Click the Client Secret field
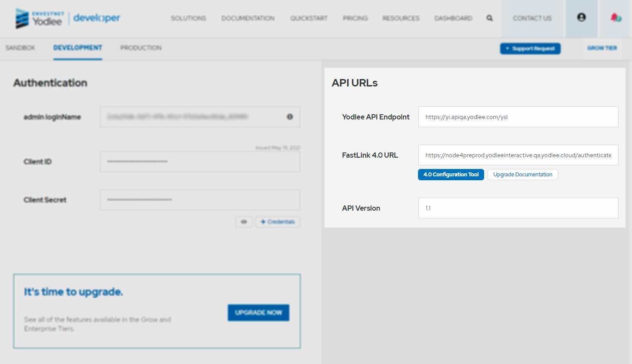The height and width of the screenshot is (364, 632). click(200, 200)
